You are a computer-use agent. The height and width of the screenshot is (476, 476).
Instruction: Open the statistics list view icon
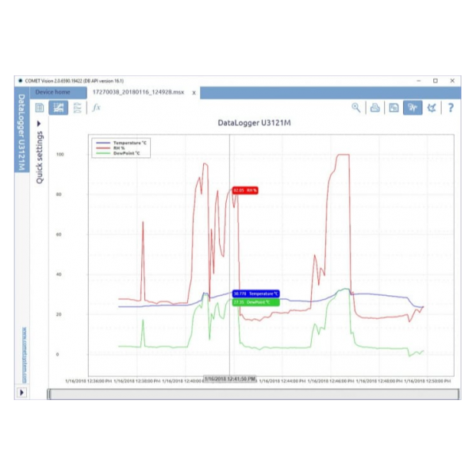pos(78,108)
